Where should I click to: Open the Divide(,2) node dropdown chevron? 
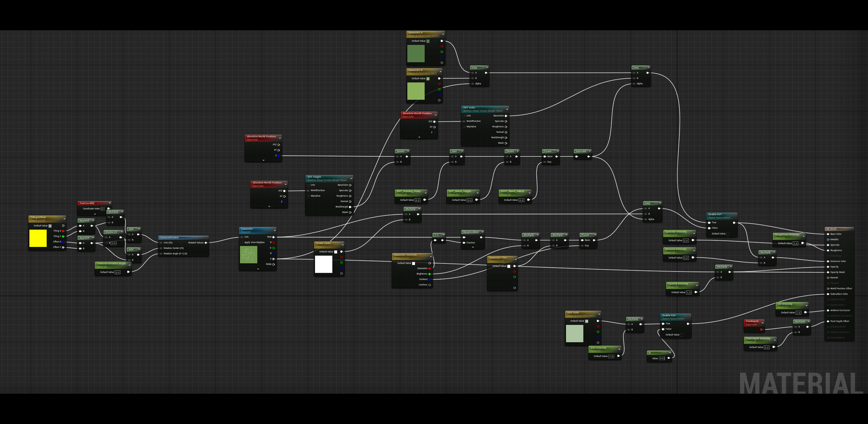[122, 232]
